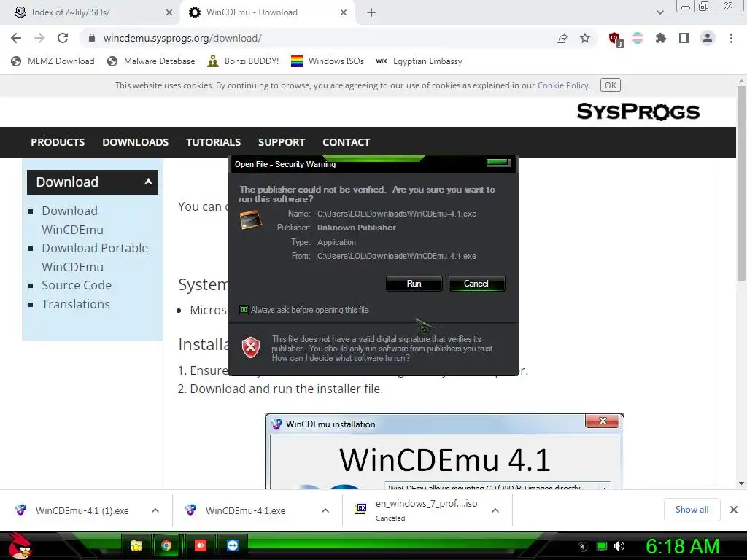Open the tab search dropdown chevron
Screen dimensions: 747x560
pyautogui.click(x=659, y=12)
